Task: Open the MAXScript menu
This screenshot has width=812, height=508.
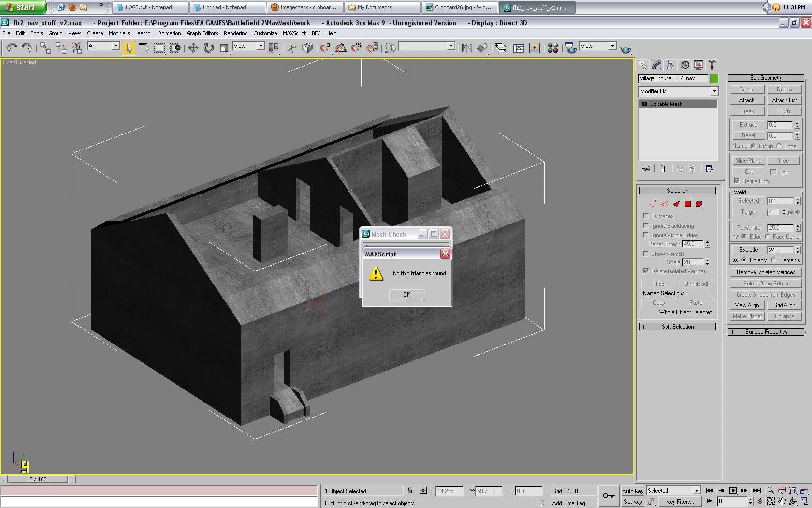Action: coord(294,33)
